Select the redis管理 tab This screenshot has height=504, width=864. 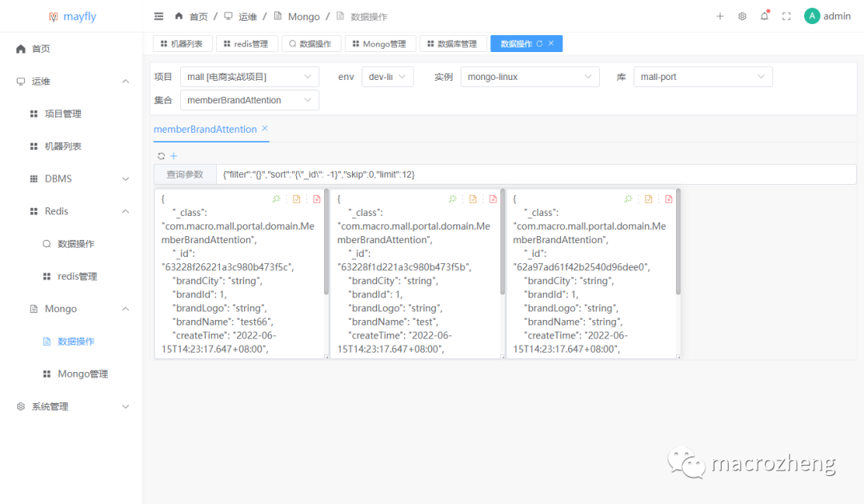coord(248,43)
